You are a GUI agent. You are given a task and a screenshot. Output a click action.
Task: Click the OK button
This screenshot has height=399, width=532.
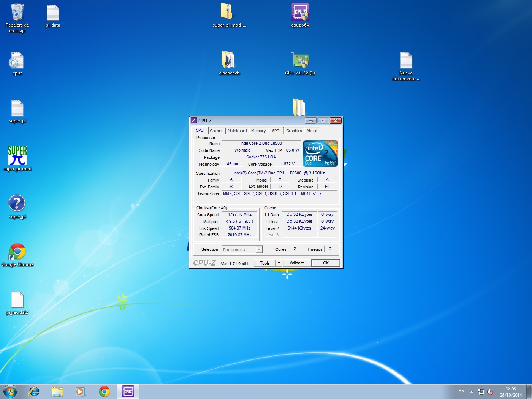pyautogui.click(x=326, y=263)
